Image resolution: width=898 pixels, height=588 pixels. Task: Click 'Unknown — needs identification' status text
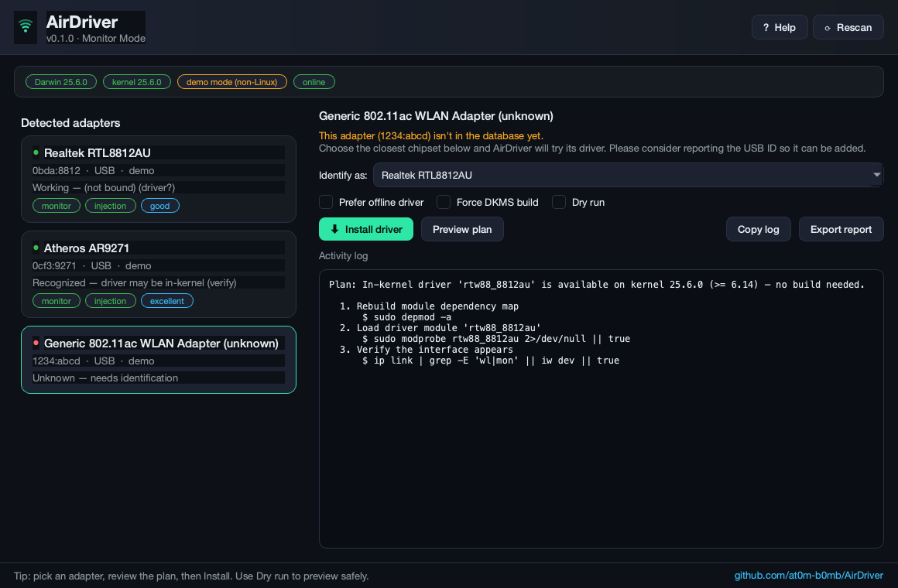[105, 378]
